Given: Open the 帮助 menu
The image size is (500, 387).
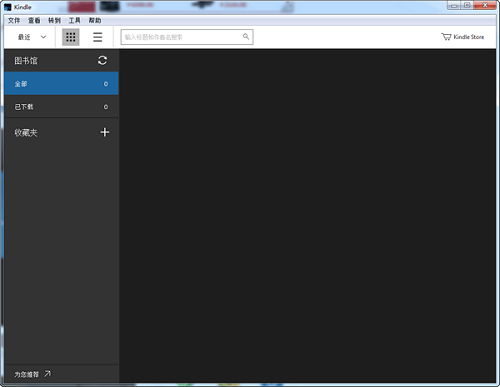Looking at the screenshot, I should click(95, 21).
